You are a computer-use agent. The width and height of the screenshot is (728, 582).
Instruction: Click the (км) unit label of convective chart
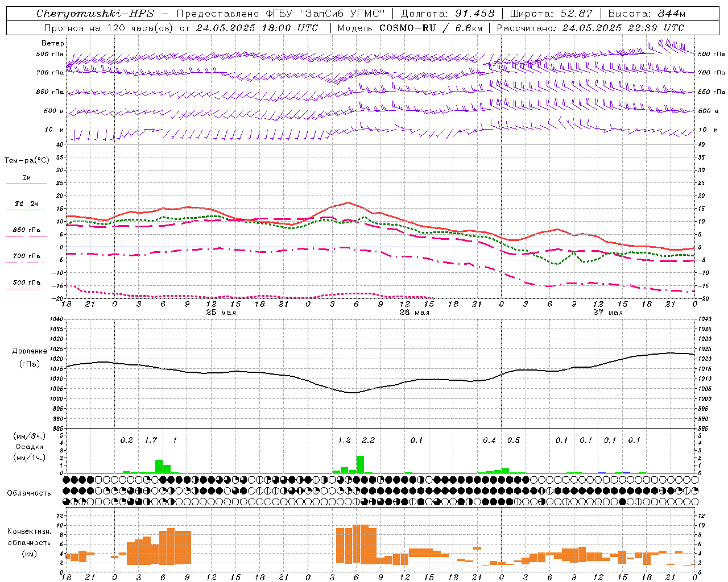(x=29, y=553)
